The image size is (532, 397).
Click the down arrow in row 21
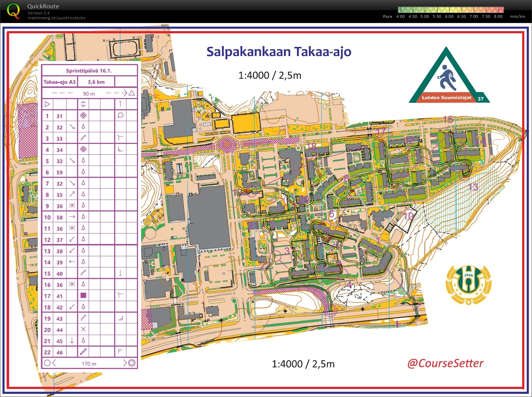pyautogui.click(x=72, y=340)
